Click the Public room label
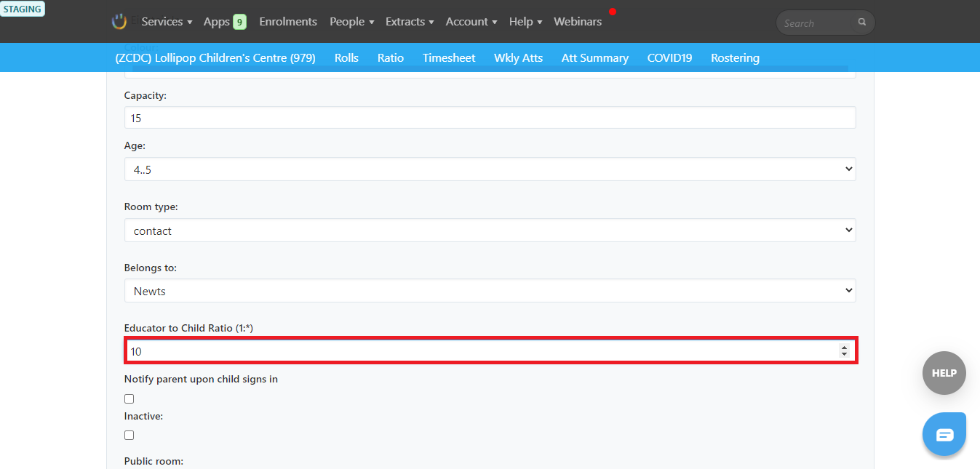Viewport: 980px width, 469px height. tap(154, 461)
